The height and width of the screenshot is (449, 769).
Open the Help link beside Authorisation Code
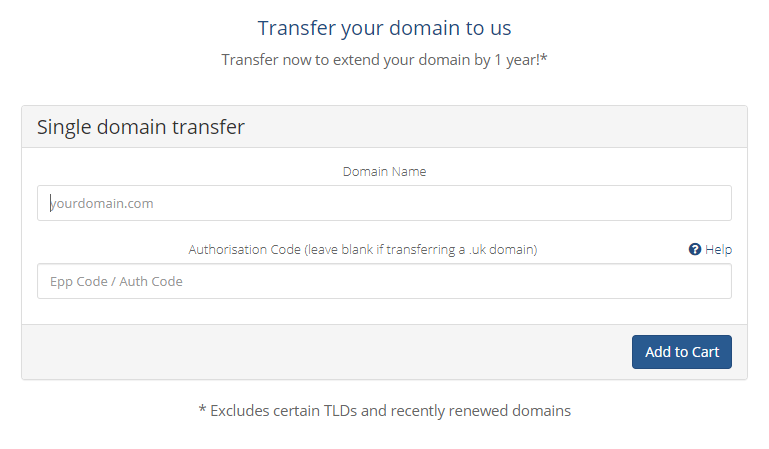pyautogui.click(x=710, y=249)
